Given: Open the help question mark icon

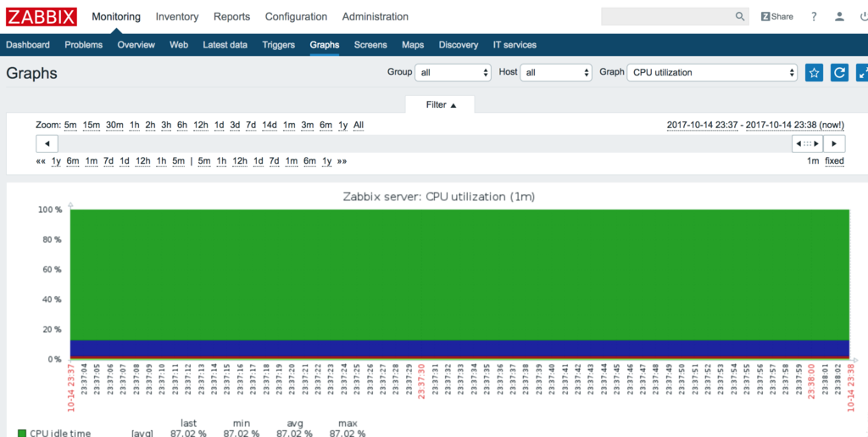Looking at the screenshot, I should [814, 17].
